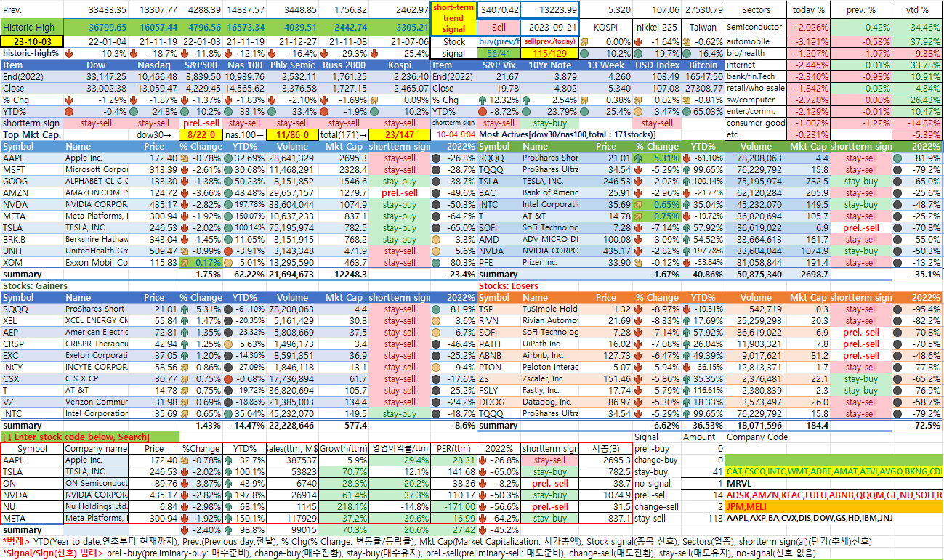This screenshot has width=944, height=560.
Task: Click orange circle icon in USD Index YTD% cell
Action: point(638,112)
